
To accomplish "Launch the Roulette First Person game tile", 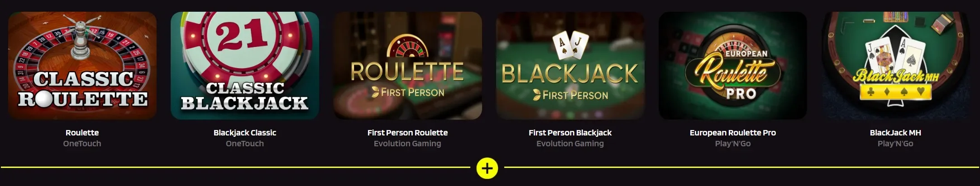I will tap(407, 65).
